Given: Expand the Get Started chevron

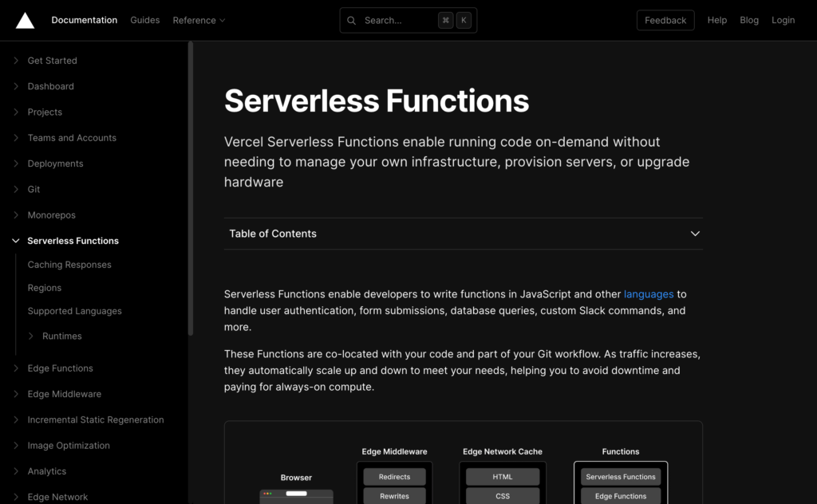Looking at the screenshot, I should (x=16, y=61).
